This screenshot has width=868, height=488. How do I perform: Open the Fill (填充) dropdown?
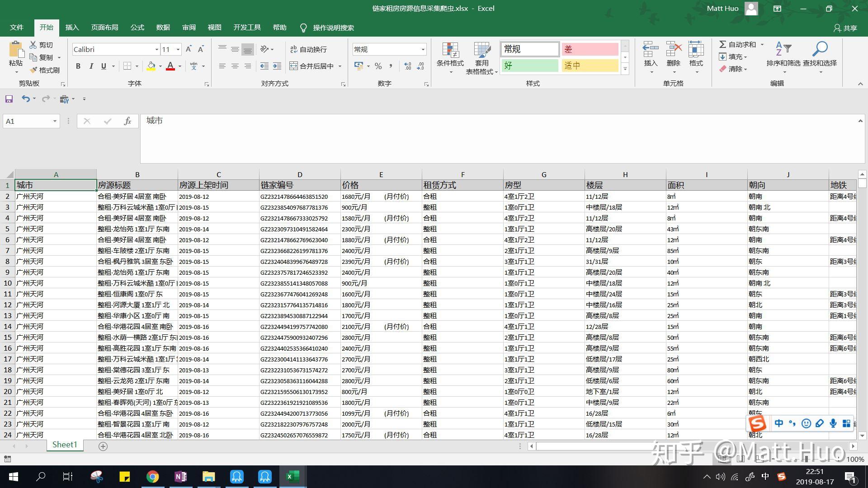pos(733,56)
